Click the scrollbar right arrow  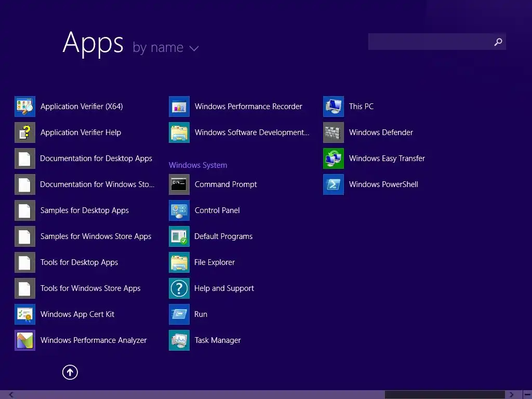coord(511,395)
